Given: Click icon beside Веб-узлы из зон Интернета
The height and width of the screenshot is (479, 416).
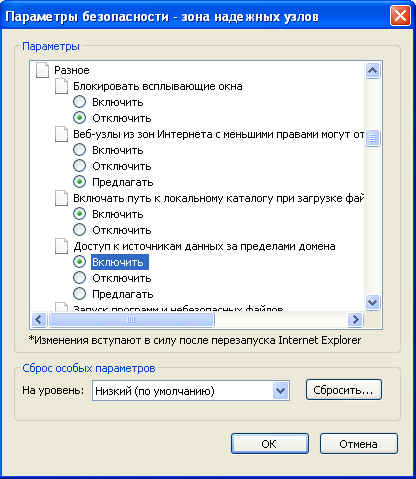Looking at the screenshot, I should [x=61, y=134].
